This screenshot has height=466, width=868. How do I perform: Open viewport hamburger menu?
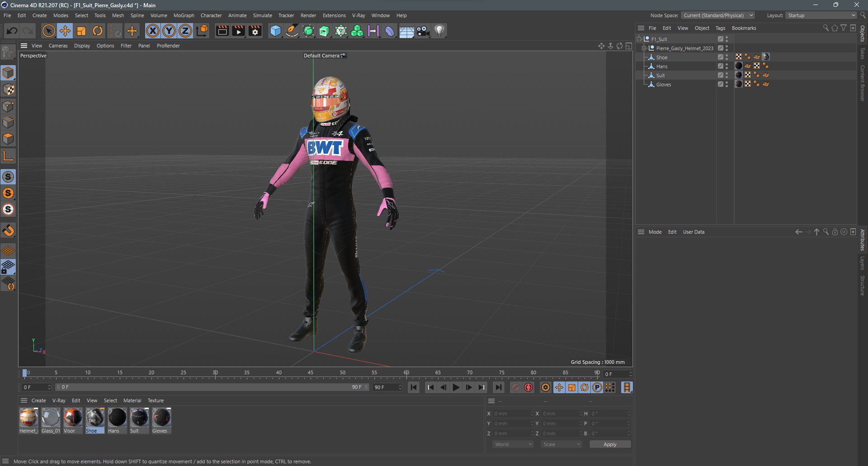tap(24, 46)
